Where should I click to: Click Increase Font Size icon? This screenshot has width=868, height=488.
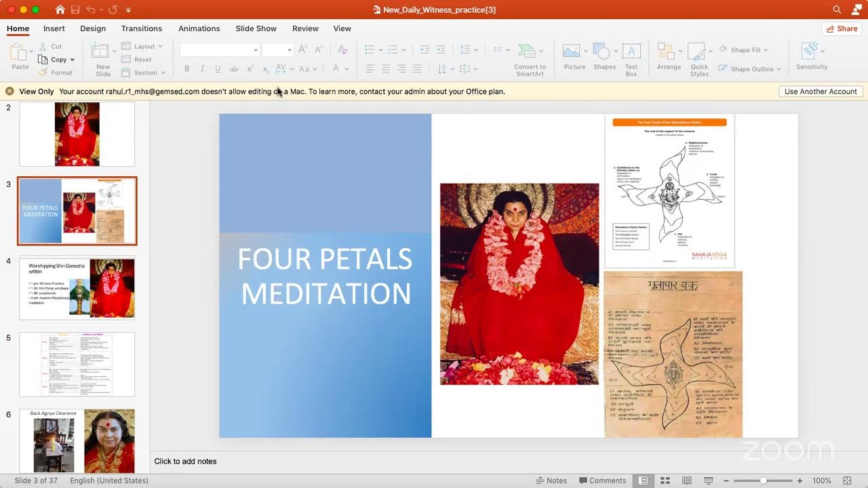[x=302, y=49]
